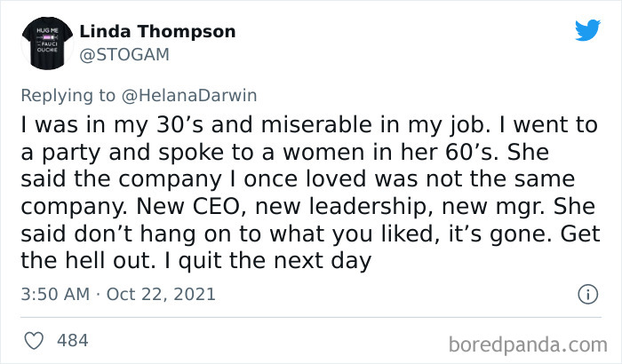Click the Twitter bird logo
This screenshot has width=622, height=364.
coord(587,30)
